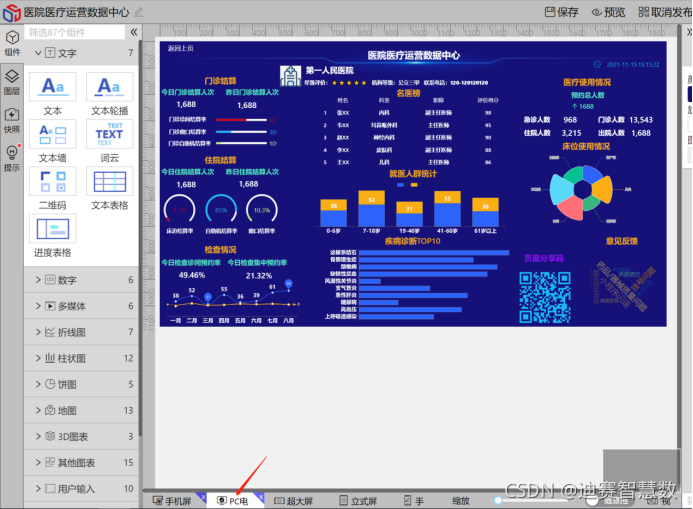This screenshot has height=509, width=693.
Task: Select the 名医榜 table heading
Action: pos(408,93)
